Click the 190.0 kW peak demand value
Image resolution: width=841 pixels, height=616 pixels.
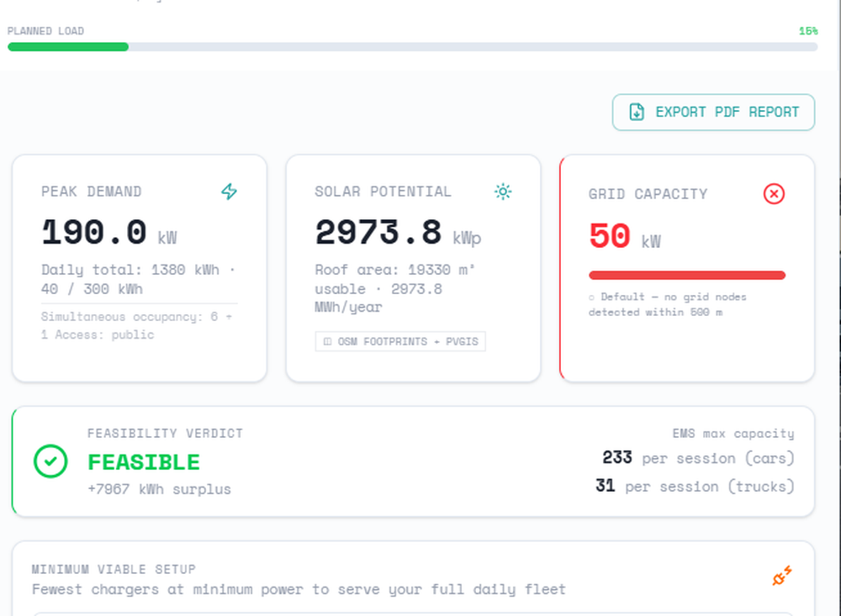click(109, 233)
